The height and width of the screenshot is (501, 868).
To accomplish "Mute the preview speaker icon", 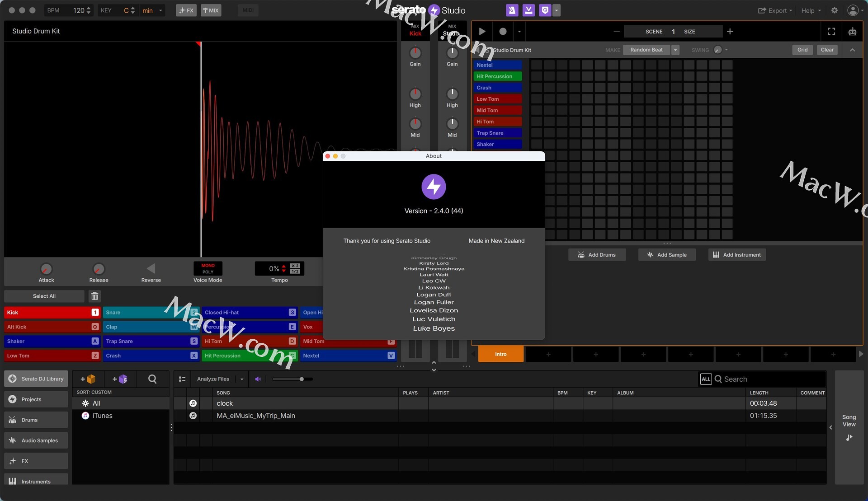I will (x=258, y=379).
